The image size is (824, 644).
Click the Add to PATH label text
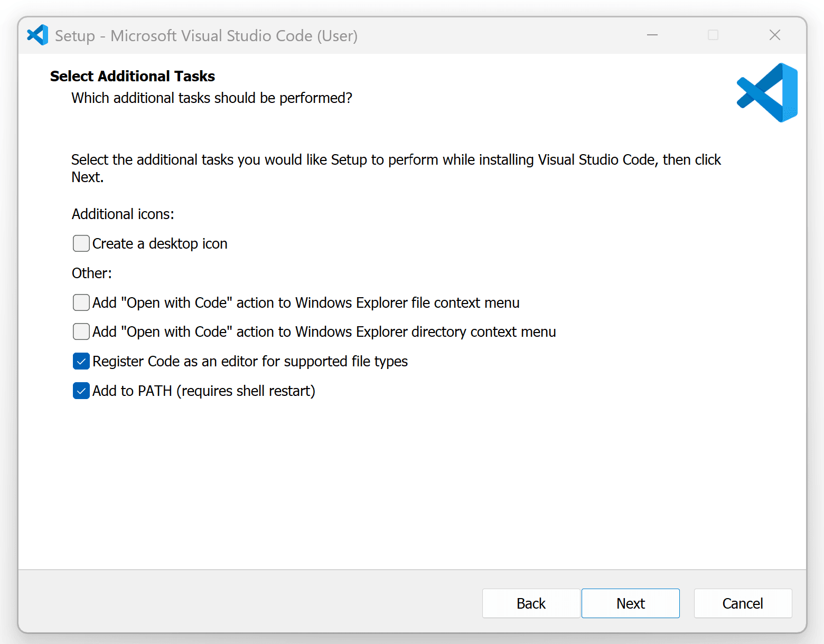tap(203, 391)
